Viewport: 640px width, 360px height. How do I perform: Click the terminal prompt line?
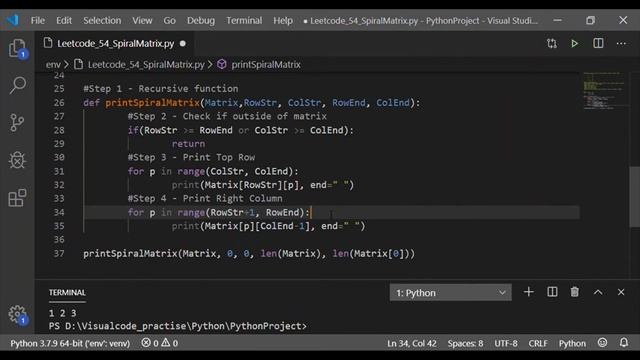[178, 326]
